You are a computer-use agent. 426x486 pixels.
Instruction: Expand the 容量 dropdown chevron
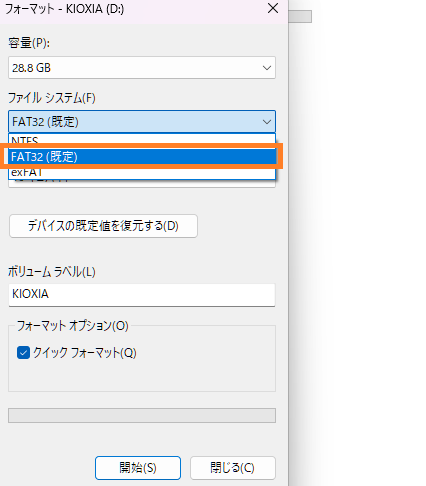[267, 68]
